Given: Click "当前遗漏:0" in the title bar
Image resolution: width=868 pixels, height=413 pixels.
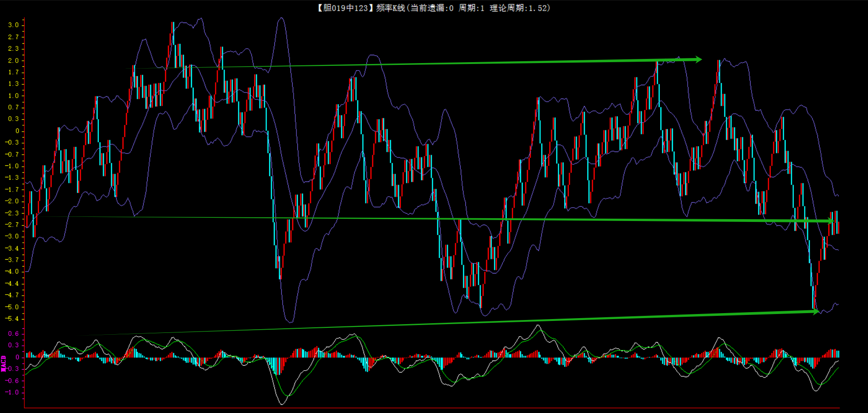Looking at the screenshot, I should tap(432, 8).
